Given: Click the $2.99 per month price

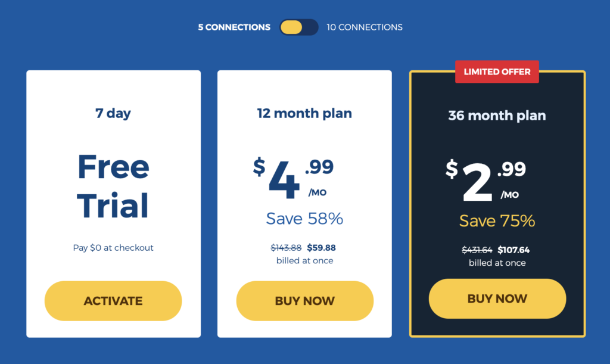Looking at the screenshot, I should (486, 181).
